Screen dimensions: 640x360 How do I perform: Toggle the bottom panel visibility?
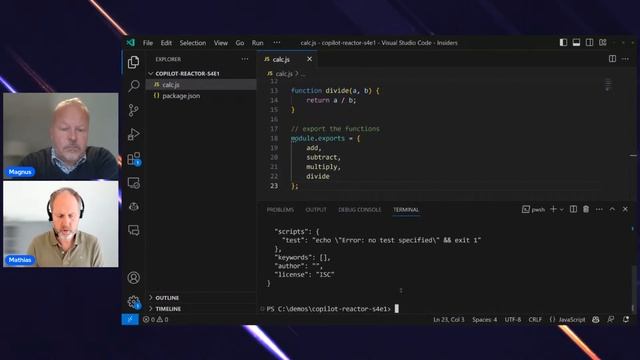point(576,42)
